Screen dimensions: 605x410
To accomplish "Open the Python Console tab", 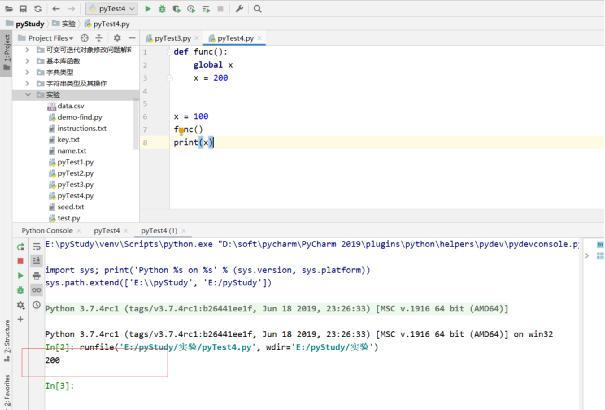I will [x=47, y=231].
